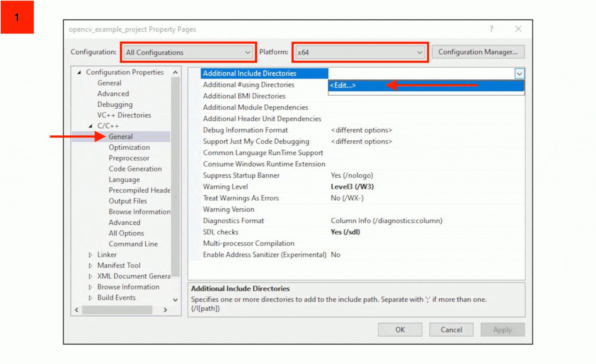Select General under the C/C++ node

point(121,137)
